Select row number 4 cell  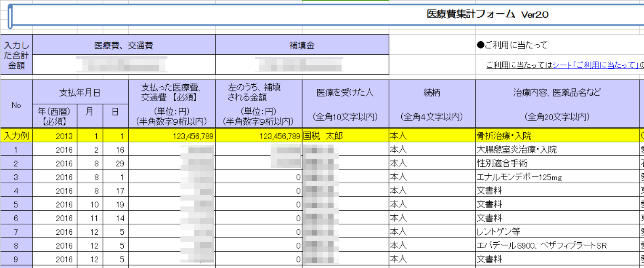[x=16, y=190]
